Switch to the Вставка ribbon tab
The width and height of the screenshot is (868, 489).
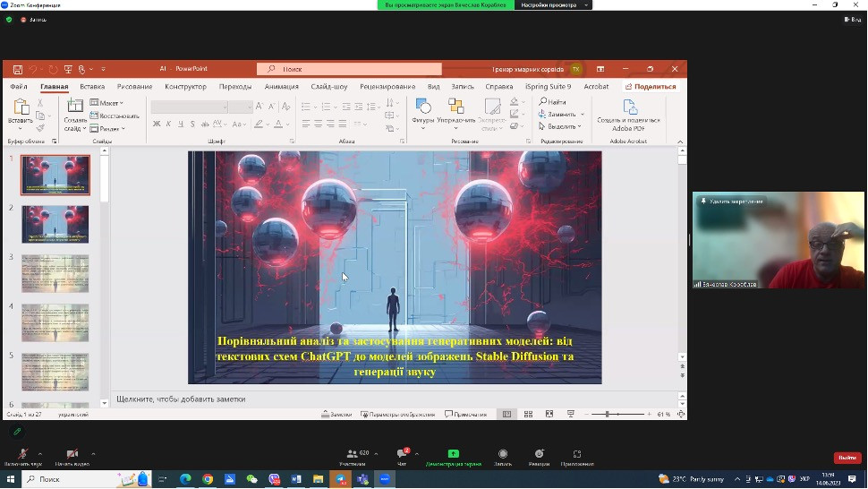[x=92, y=87]
